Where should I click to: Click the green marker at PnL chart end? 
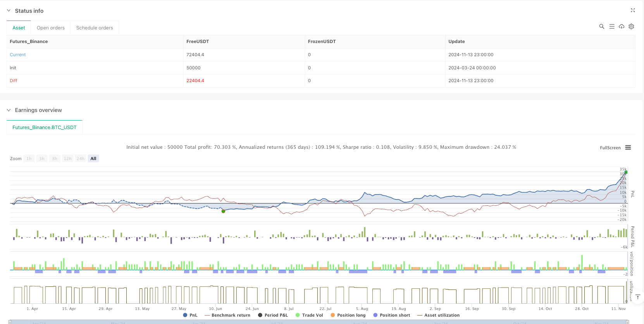point(626,172)
